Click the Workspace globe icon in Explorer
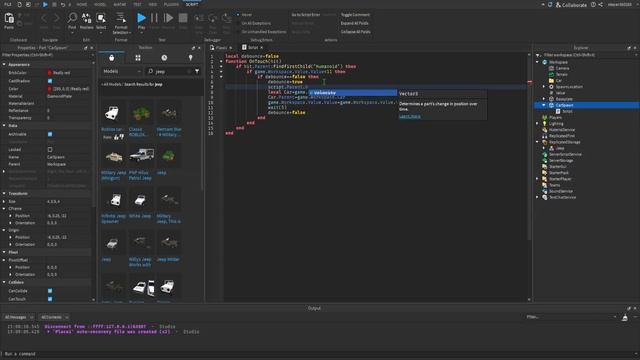 point(544,62)
